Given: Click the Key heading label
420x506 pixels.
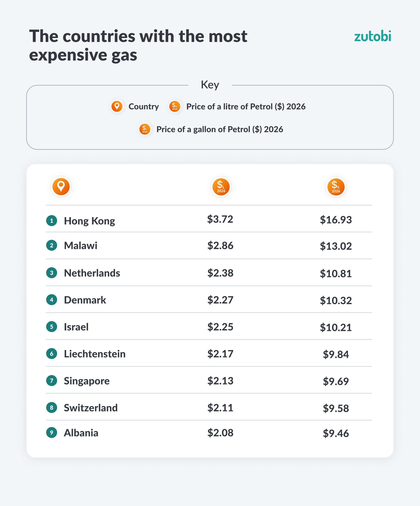Looking at the screenshot, I should tap(210, 85).
